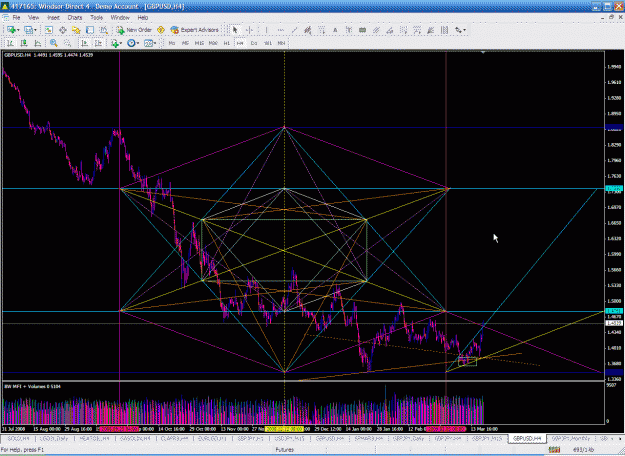Click the 'Futures' profile text in the status bar
This screenshot has height=456, width=625.
pos(285,450)
